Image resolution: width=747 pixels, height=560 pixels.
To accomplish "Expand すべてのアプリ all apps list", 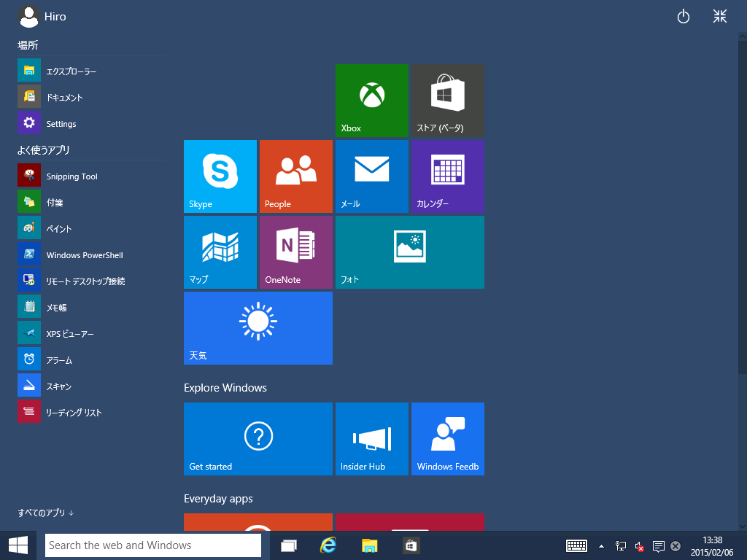I will 46,513.
